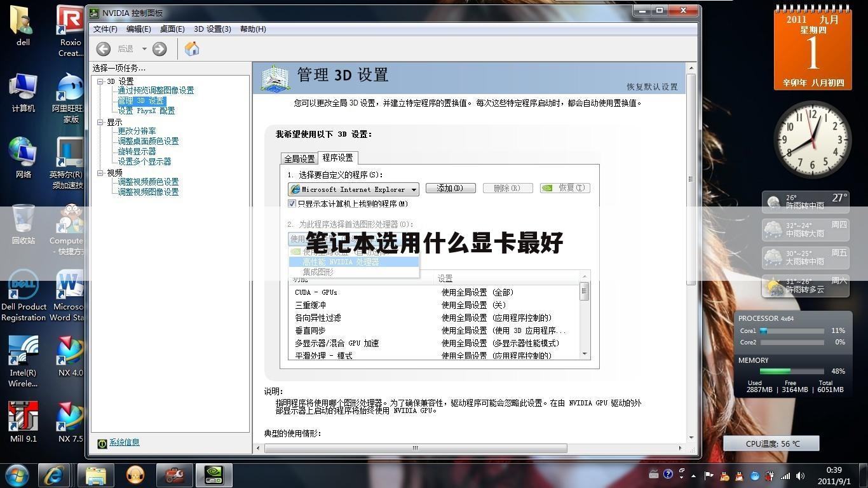Switch to the 程序设置 tab
868x488 pixels.
click(337, 158)
